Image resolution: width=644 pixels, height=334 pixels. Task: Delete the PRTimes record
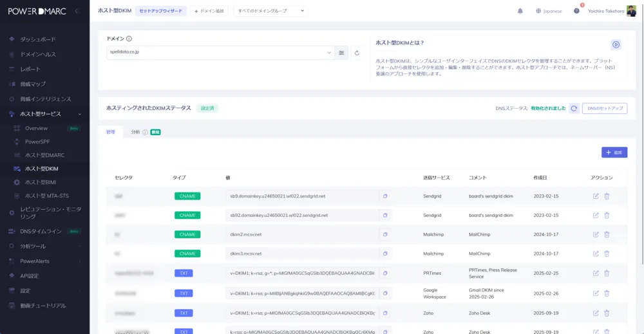[607, 274]
